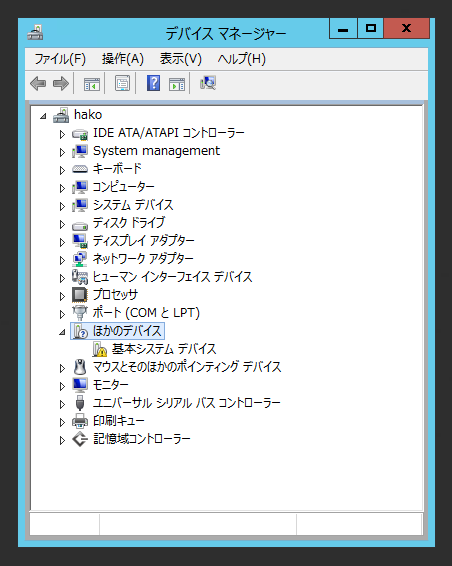The image size is (452, 566).
Task: Open the blue question-mark Help icon
Action: pos(153,83)
